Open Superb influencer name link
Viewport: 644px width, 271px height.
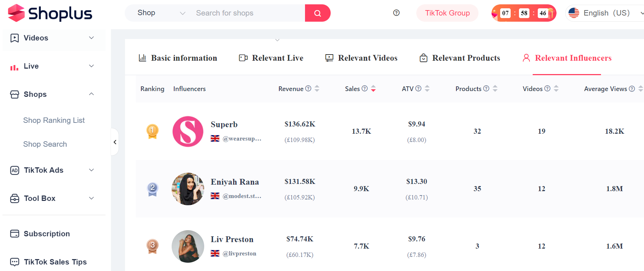[x=224, y=124]
